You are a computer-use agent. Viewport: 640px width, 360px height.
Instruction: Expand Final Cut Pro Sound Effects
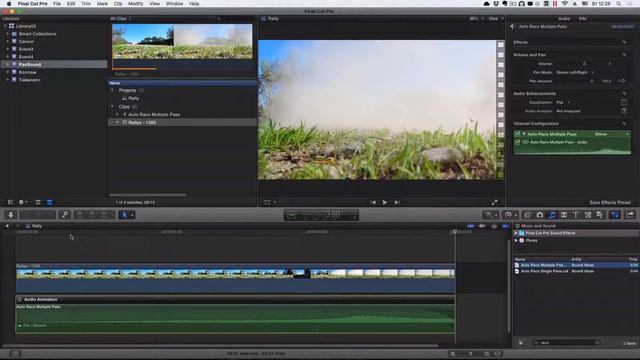click(x=516, y=233)
